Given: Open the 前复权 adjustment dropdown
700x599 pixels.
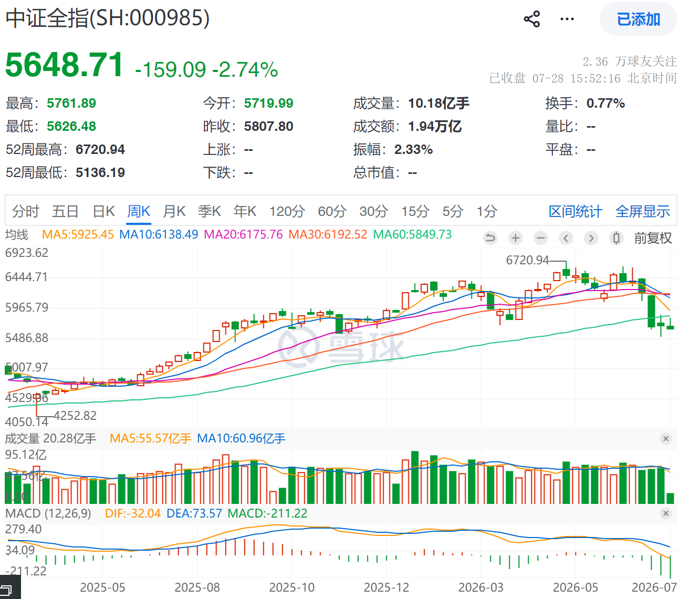Looking at the screenshot, I should (x=653, y=238).
